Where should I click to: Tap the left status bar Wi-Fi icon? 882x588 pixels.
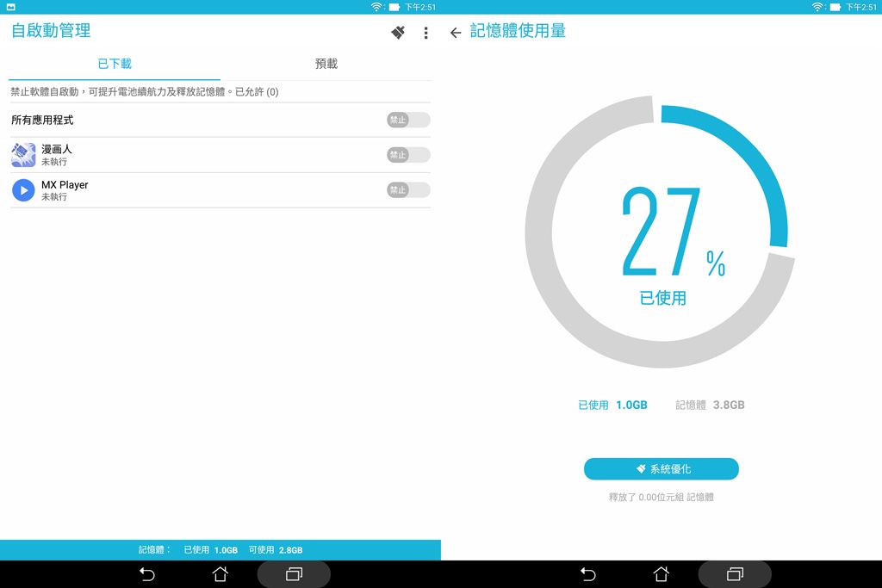(x=376, y=7)
